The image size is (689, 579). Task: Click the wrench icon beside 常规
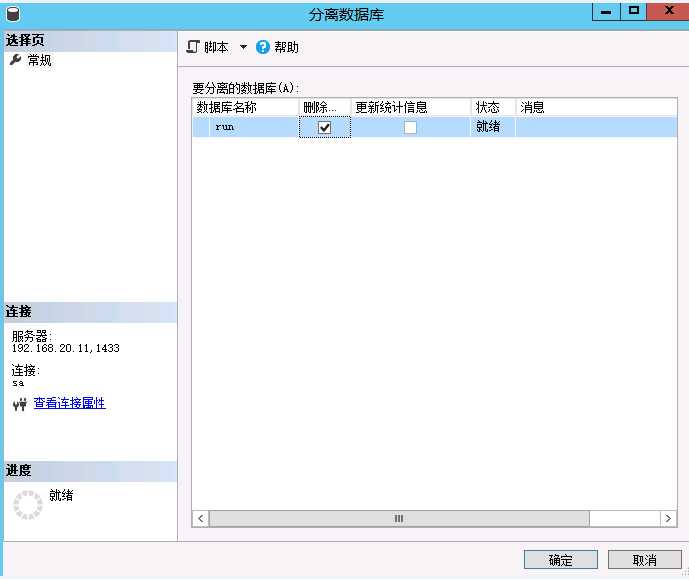[x=15, y=60]
